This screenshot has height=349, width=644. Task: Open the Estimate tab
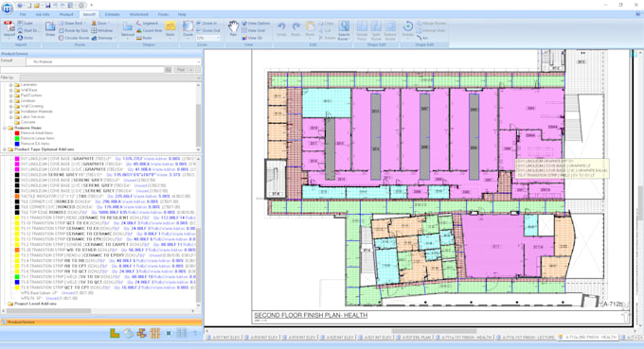[112, 14]
